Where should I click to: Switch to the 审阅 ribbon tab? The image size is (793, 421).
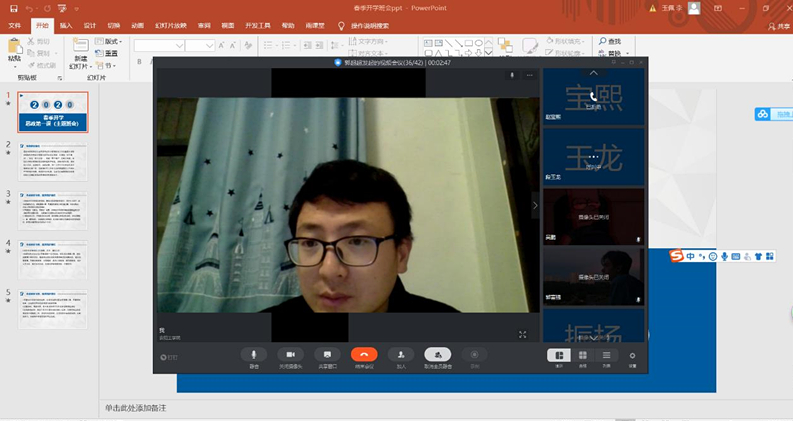coord(204,25)
